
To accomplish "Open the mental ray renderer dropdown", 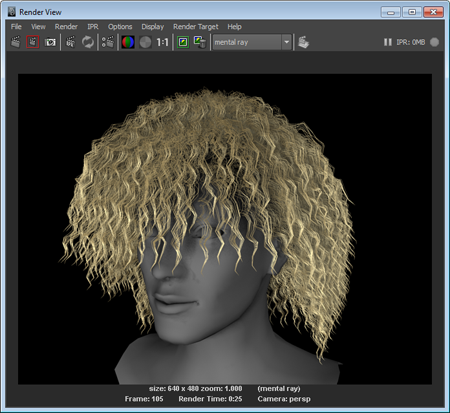I will [x=252, y=42].
